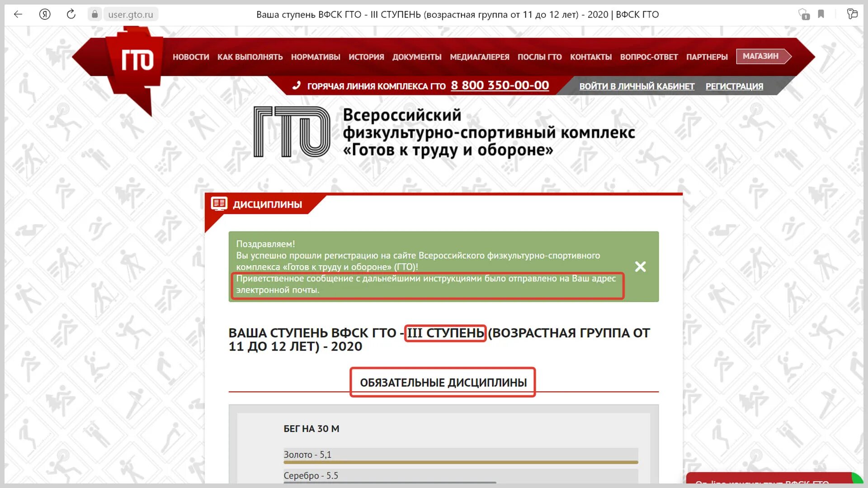Image resolution: width=868 pixels, height=488 pixels.
Task: Click the Золото - 5,1 progress bar
Action: [x=461, y=456]
